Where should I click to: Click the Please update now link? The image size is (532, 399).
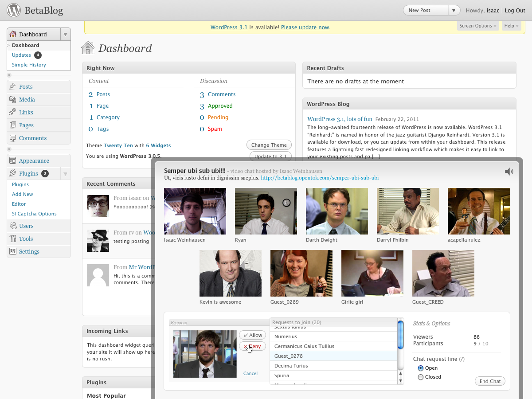click(305, 27)
